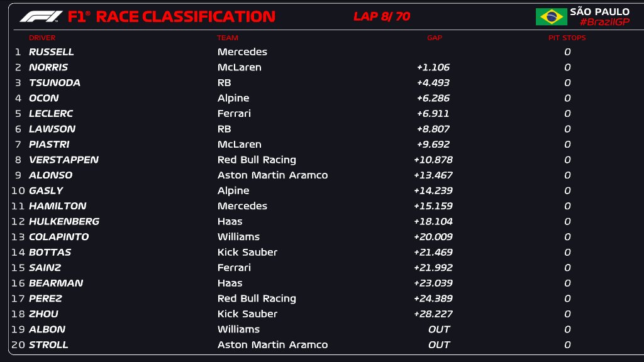Click HAMILTON's driver name
Image resolution: width=644 pixels, height=362 pixels.
pyautogui.click(x=58, y=206)
